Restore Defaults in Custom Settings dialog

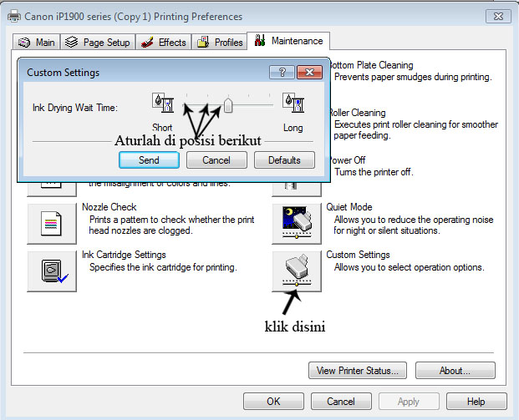click(284, 160)
